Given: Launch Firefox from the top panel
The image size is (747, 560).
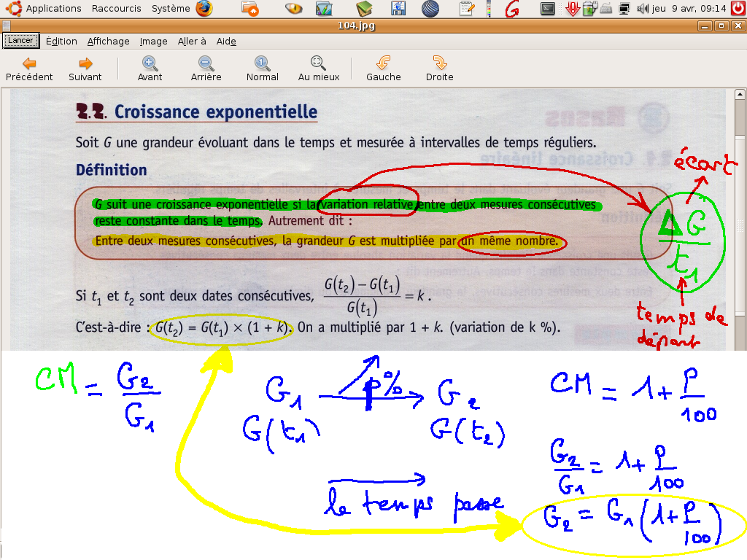Looking at the screenshot, I should [x=205, y=9].
